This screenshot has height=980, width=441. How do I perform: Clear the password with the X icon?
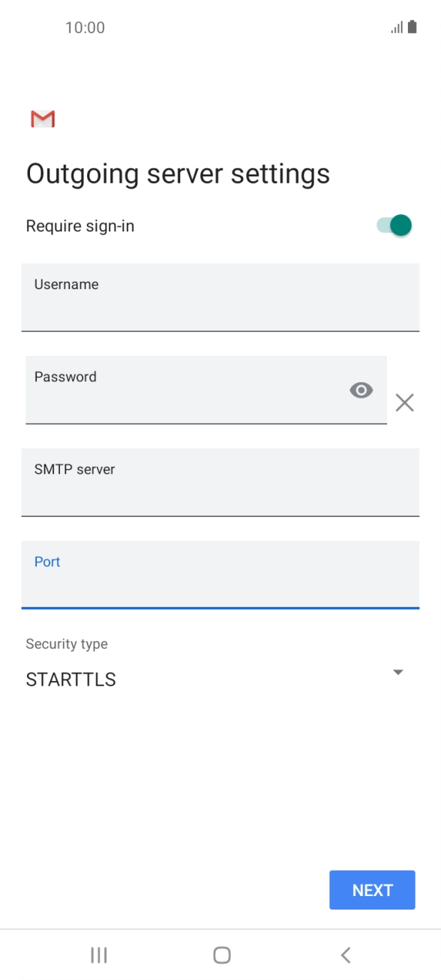(404, 402)
